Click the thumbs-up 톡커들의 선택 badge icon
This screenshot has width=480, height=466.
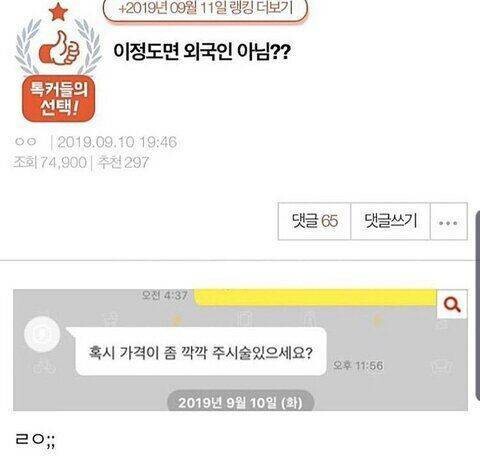tap(59, 47)
